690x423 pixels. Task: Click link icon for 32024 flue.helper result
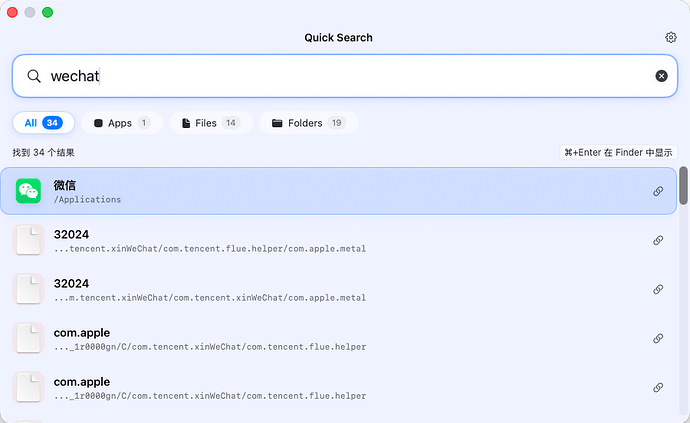[658, 240]
